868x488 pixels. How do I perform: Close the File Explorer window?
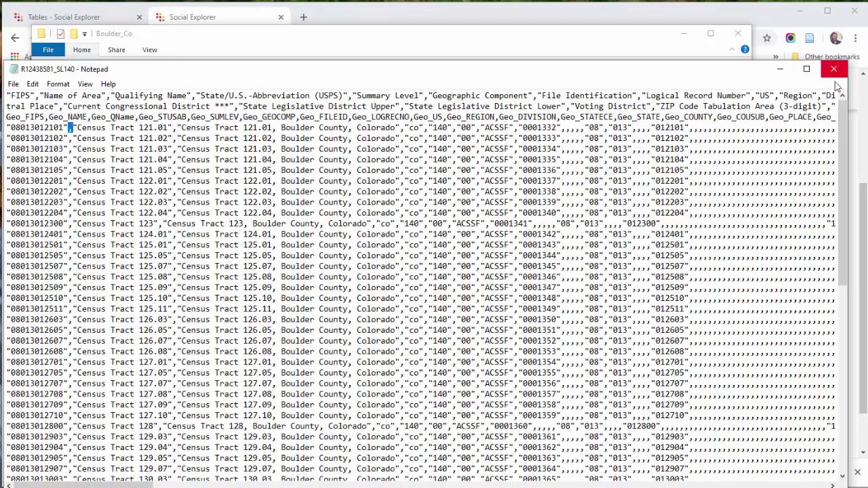pyautogui.click(x=738, y=33)
